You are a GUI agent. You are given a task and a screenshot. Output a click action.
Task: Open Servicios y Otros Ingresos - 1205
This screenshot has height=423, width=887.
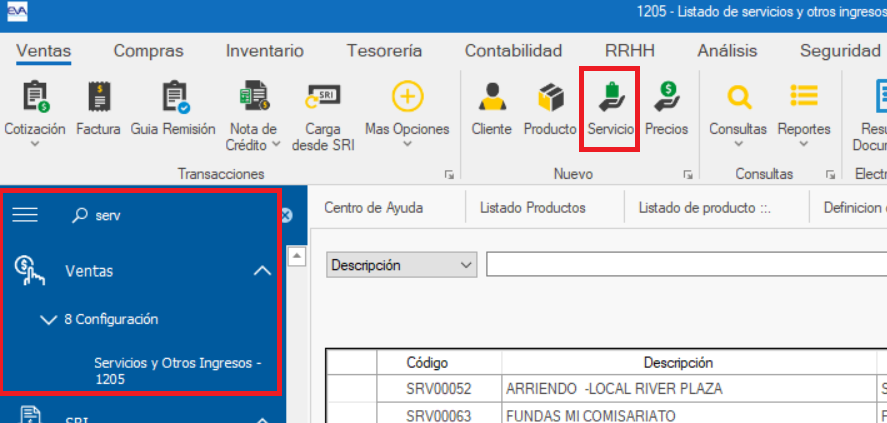click(x=177, y=371)
